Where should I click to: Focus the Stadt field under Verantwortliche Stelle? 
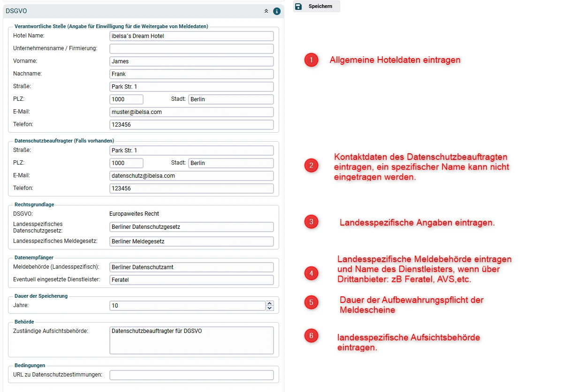[231, 99]
